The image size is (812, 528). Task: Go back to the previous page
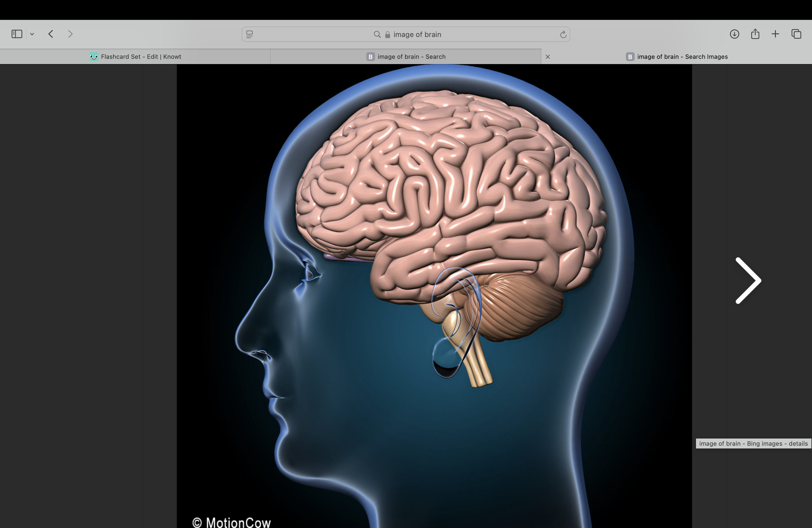51,34
